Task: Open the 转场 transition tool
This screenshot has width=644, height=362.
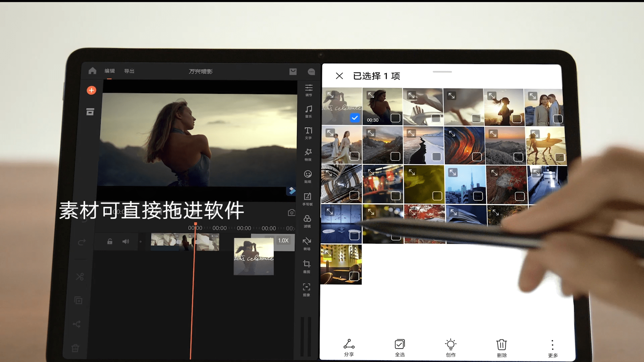Action: pos(307,244)
